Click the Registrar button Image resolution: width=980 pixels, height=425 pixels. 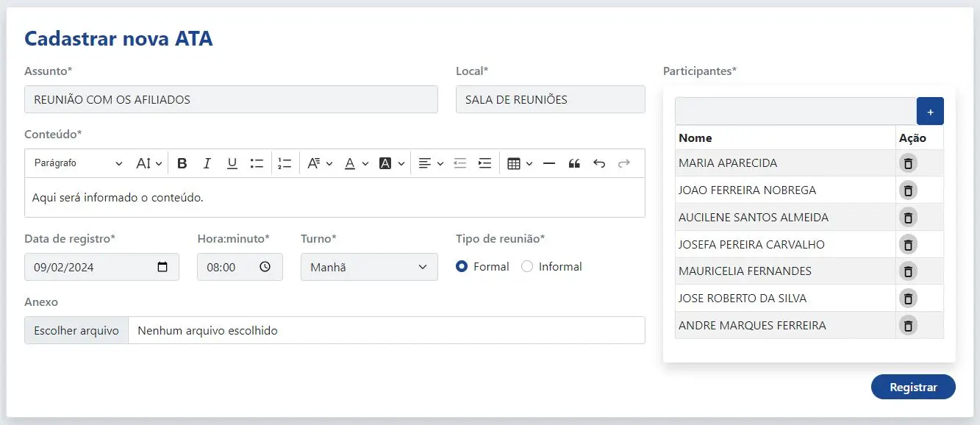click(x=912, y=387)
